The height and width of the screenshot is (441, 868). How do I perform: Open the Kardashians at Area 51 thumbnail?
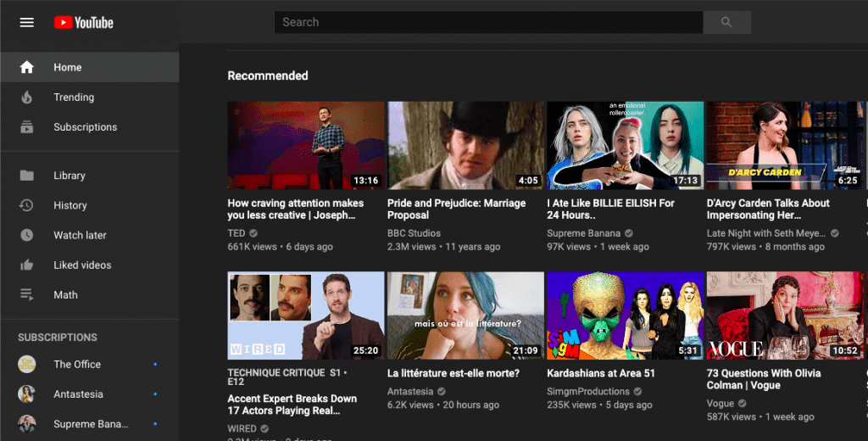(x=625, y=315)
